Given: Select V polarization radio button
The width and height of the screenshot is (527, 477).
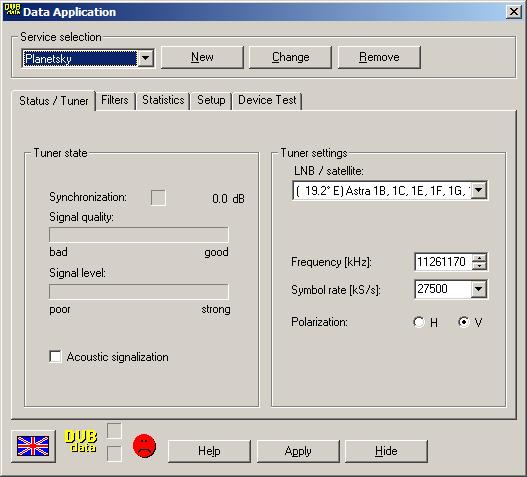Looking at the screenshot, I should [x=464, y=322].
